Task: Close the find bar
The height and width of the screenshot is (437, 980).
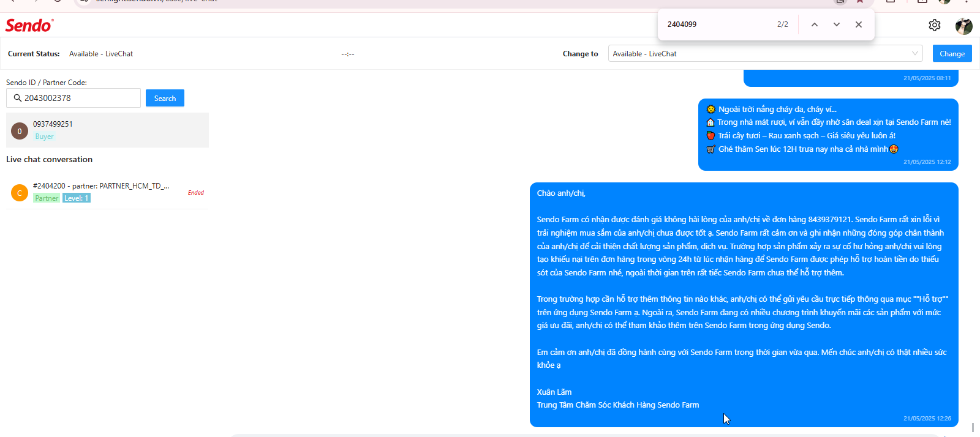Action: click(x=858, y=24)
